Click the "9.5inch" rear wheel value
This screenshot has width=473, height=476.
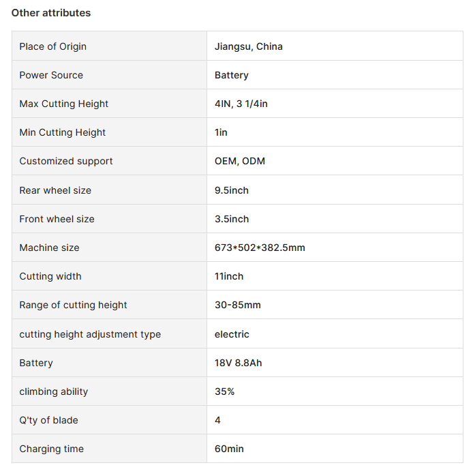pyautogui.click(x=231, y=190)
